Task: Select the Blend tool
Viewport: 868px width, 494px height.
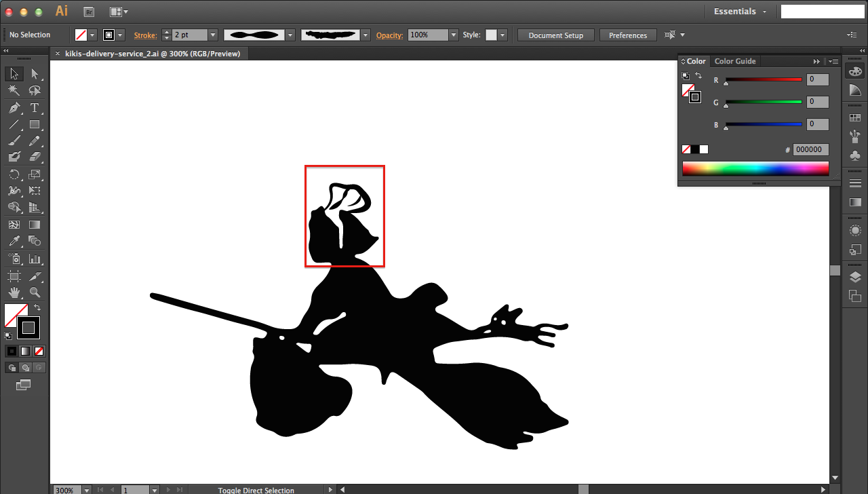Action: [x=35, y=241]
